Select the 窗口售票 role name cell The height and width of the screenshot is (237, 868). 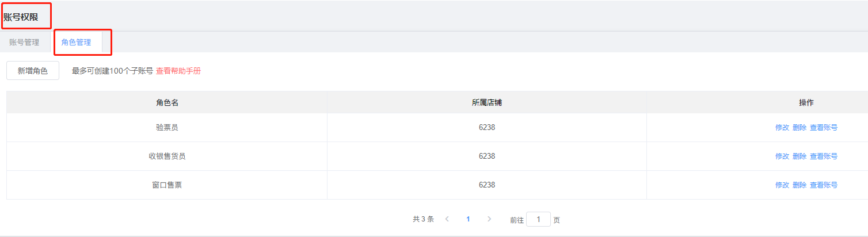[167, 185]
